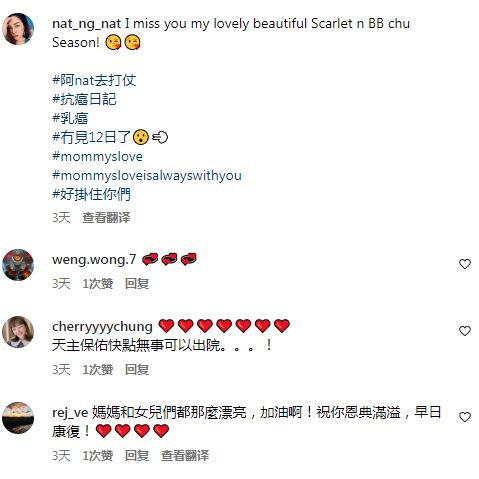Open hashtag #阿nat去打仗
479x479 pixels.
tap(94, 80)
